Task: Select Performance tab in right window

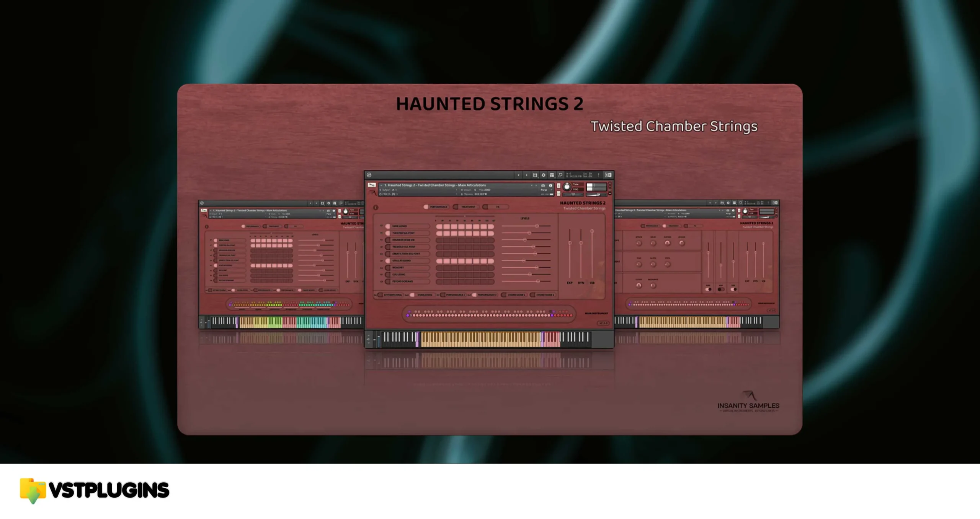Action: point(650,226)
